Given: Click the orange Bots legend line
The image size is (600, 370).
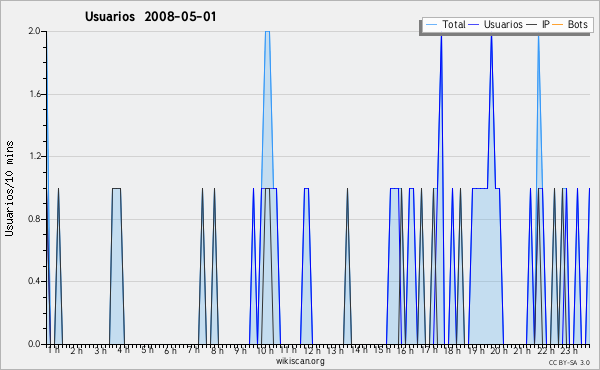Looking at the screenshot, I should coord(558,25).
